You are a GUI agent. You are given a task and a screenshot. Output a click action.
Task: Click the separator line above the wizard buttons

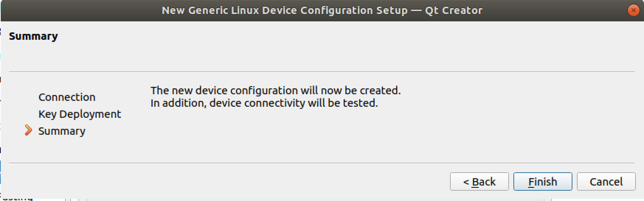[322, 163]
